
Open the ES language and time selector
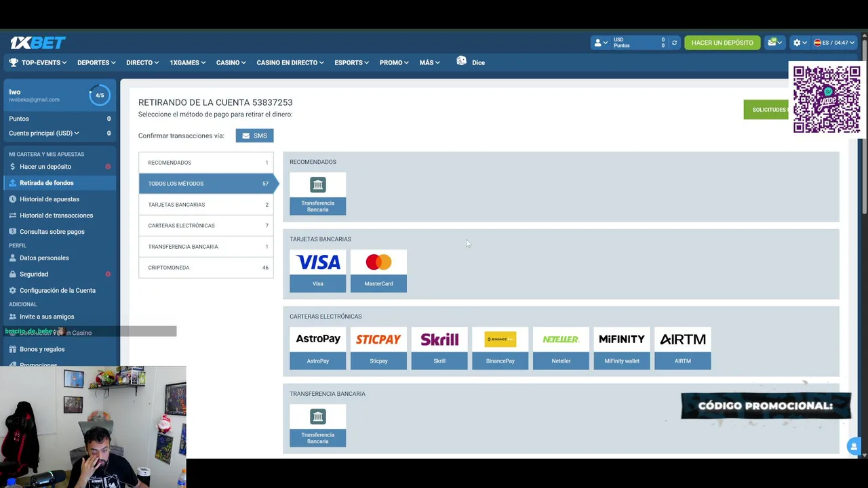click(x=834, y=43)
